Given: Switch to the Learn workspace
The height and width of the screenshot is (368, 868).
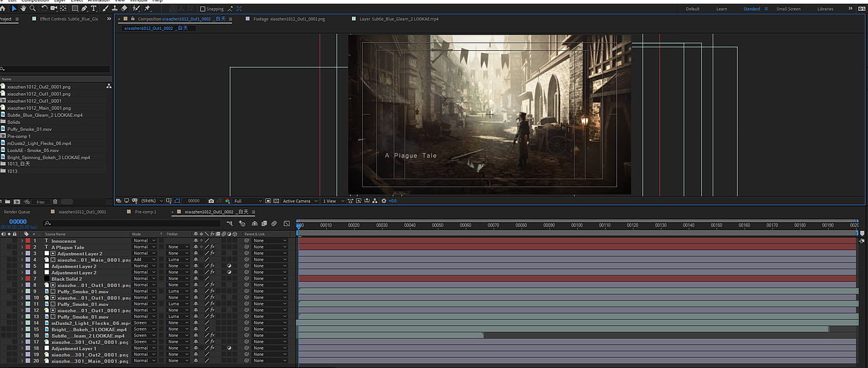Looking at the screenshot, I should [x=722, y=9].
